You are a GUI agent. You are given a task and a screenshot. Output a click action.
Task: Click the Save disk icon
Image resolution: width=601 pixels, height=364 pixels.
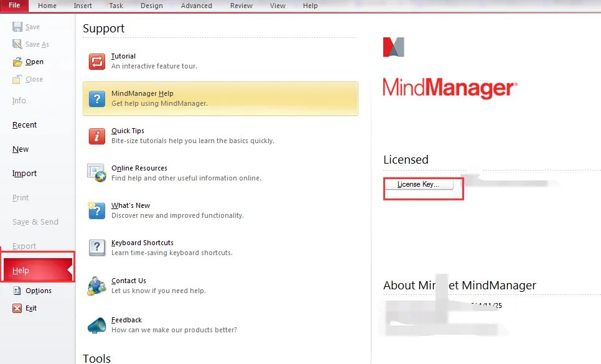[x=17, y=26]
